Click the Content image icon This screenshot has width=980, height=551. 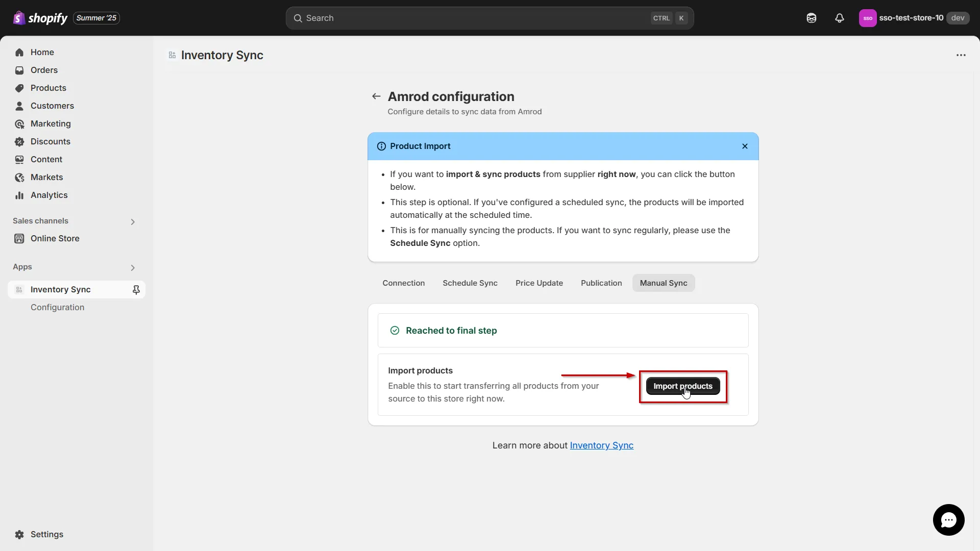(x=19, y=159)
